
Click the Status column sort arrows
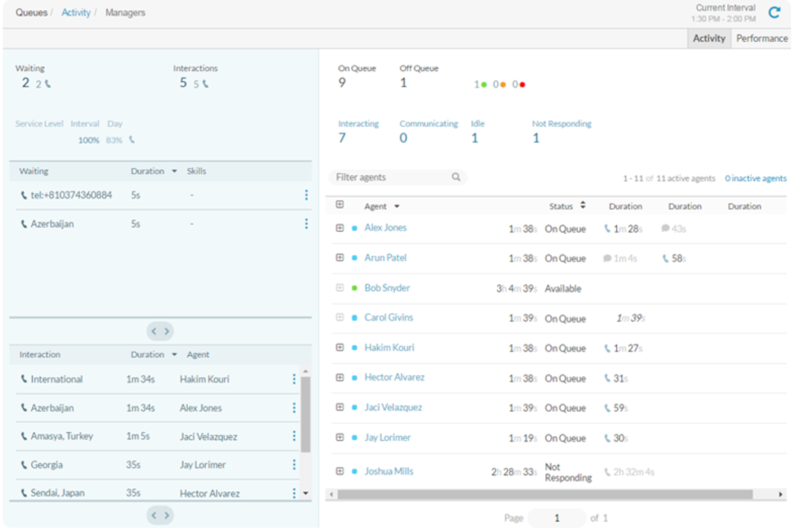coord(582,205)
